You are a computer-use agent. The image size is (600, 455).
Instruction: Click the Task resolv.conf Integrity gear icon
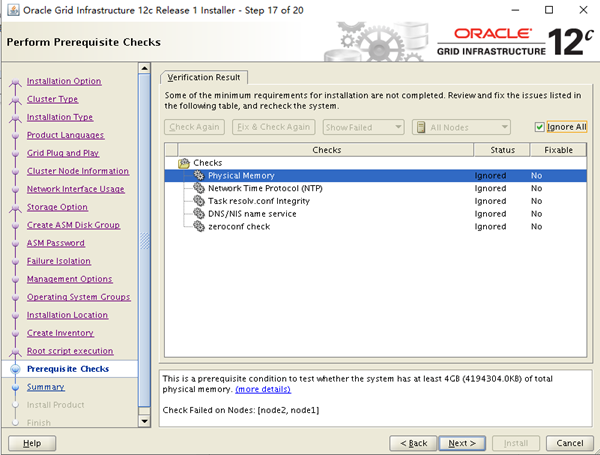(199, 201)
